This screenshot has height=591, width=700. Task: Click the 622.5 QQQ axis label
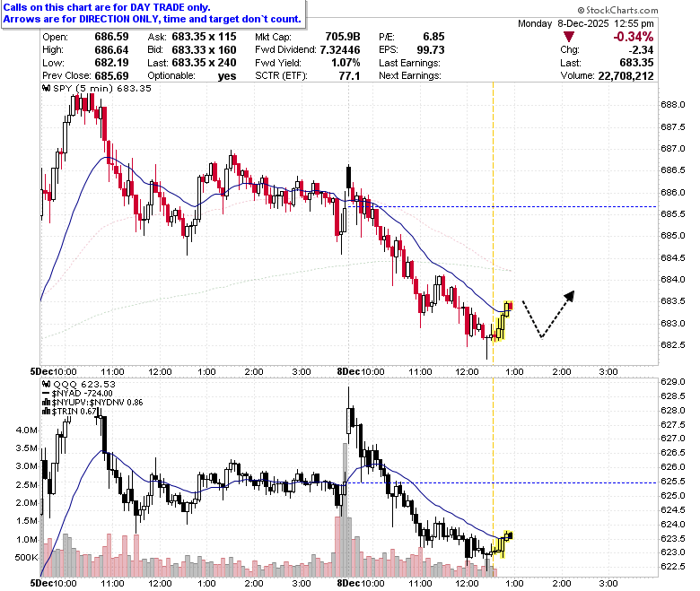click(x=673, y=567)
